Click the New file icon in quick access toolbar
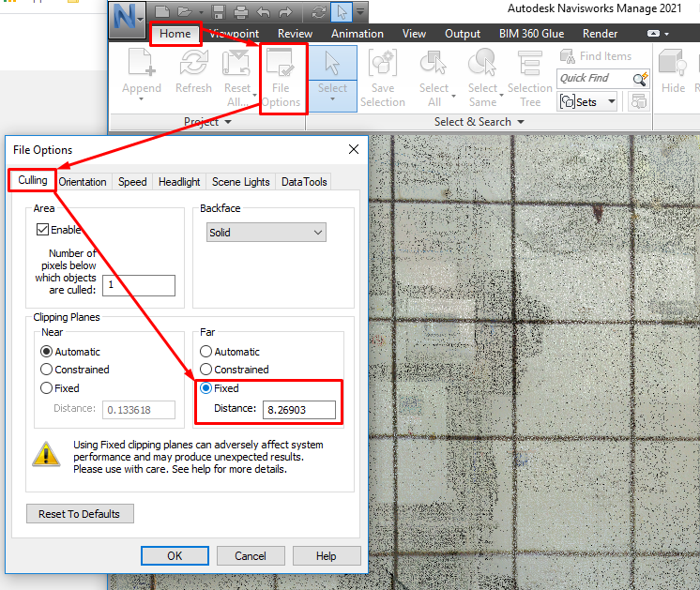This screenshot has width=700, height=590. (x=162, y=11)
